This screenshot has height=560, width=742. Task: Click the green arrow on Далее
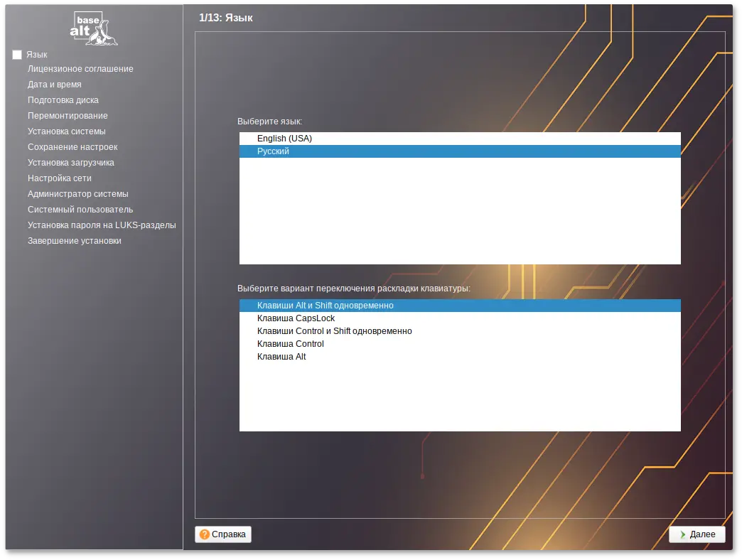[x=683, y=534]
